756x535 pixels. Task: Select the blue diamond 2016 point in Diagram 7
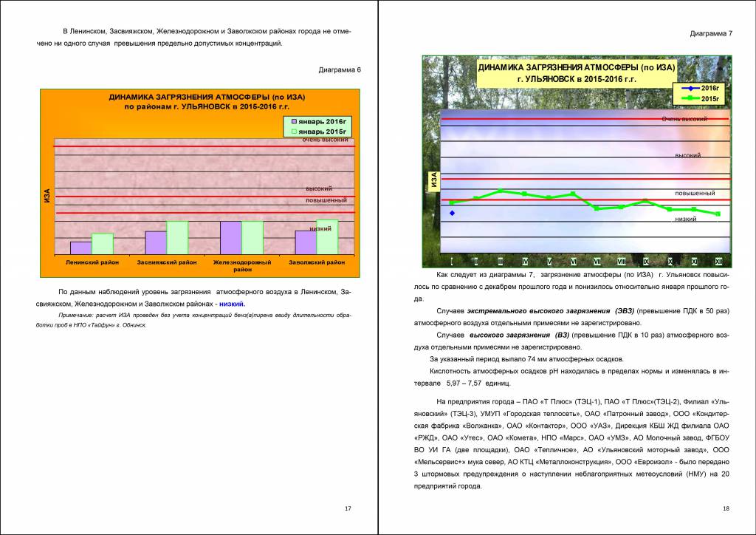click(x=453, y=213)
